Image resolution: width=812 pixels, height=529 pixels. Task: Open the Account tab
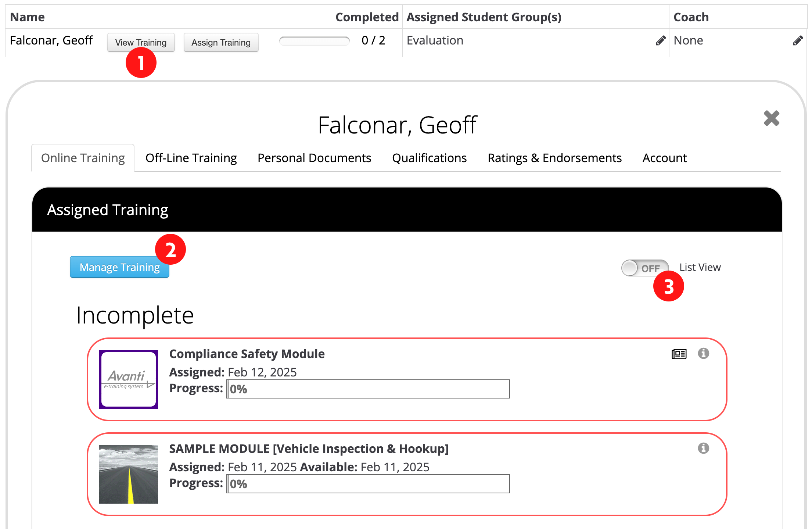tap(664, 158)
